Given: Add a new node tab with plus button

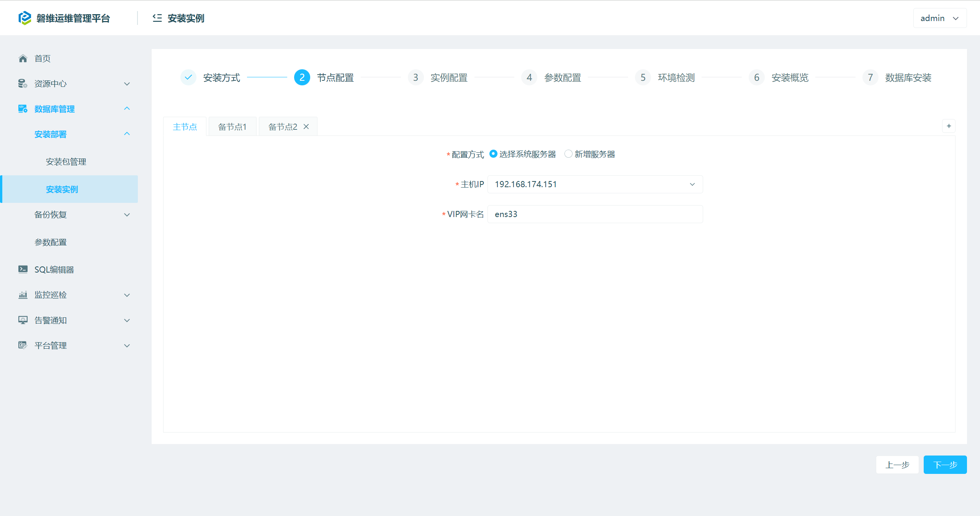Looking at the screenshot, I should pyautogui.click(x=949, y=126).
